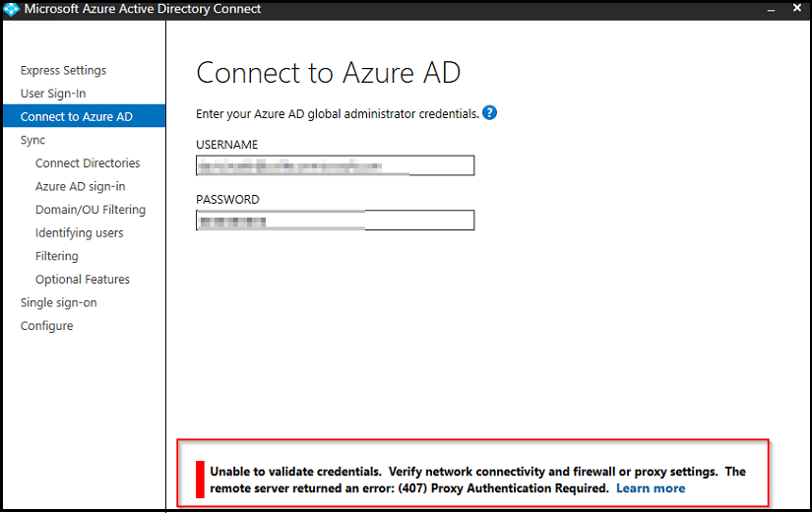Image resolution: width=812 pixels, height=513 pixels.
Task: Click the Azure AD Connect title bar logo
Action: click(11, 9)
